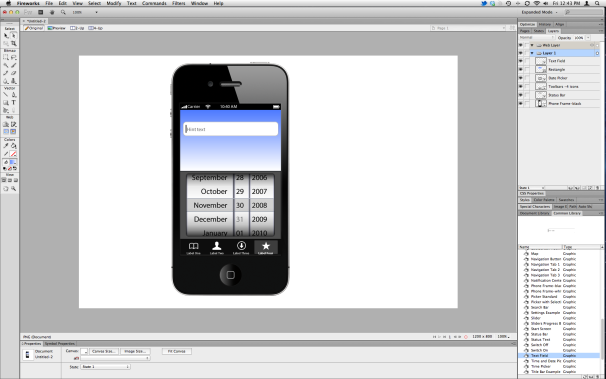Select the Pen tool
606x379 pixels.
coord(14,94)
